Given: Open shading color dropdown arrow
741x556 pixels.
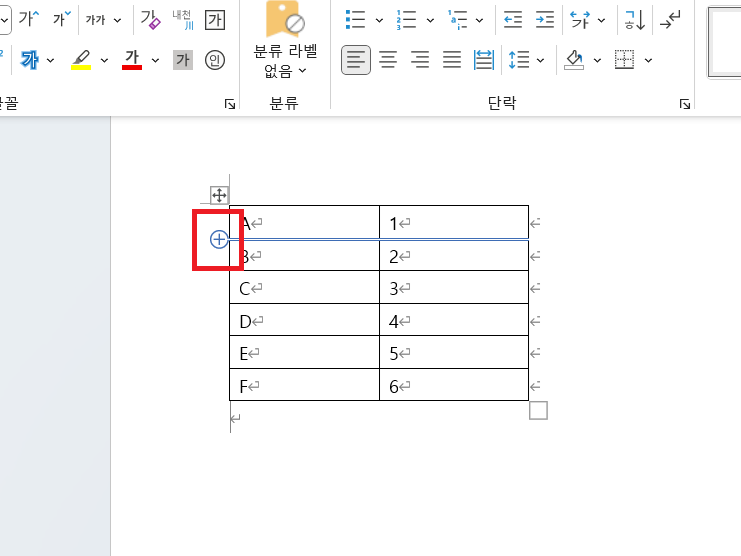Looking at the screenshot, I should [x=597, y=60].
